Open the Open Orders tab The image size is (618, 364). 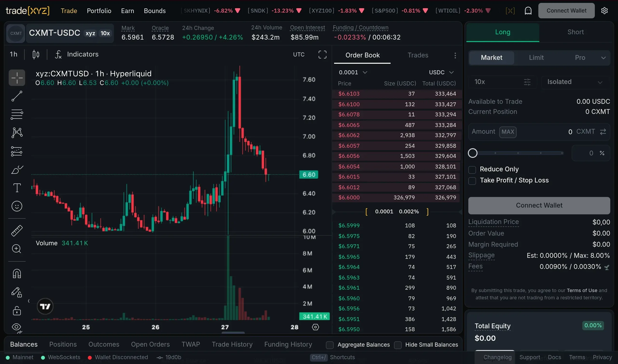(150, 344)
